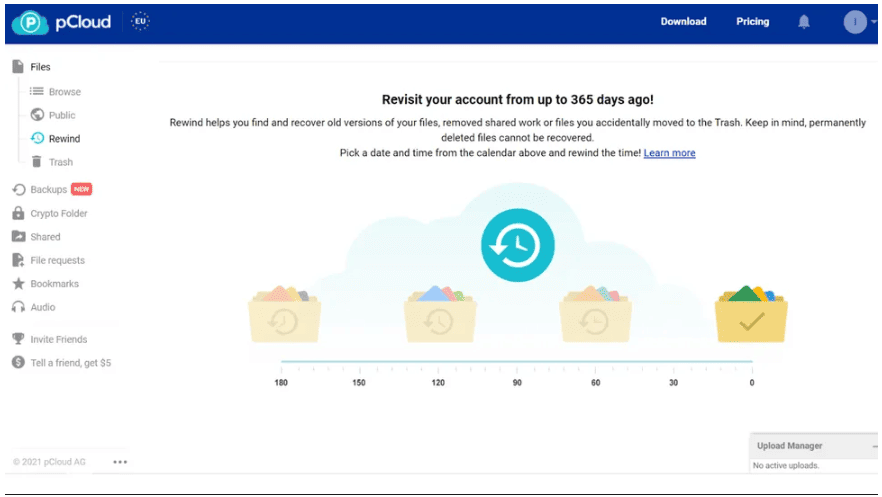The height and width of the screenshot is (497, 882).
Task: Click the Upload Manager header
Action: tap(813, 445)
